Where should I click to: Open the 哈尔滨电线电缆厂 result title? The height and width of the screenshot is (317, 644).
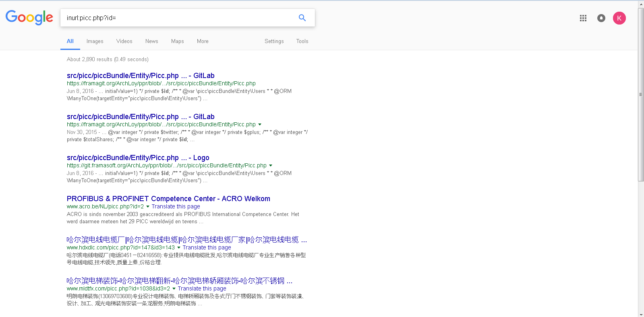187,240
